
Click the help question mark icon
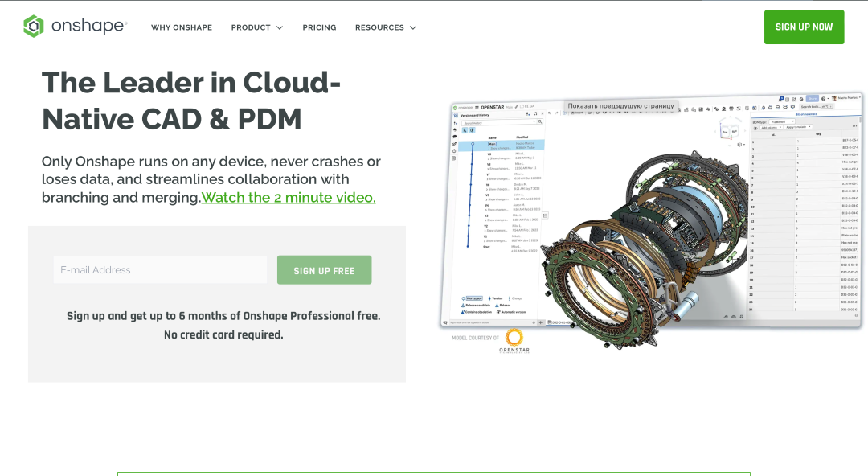click(x=824, y=98)
